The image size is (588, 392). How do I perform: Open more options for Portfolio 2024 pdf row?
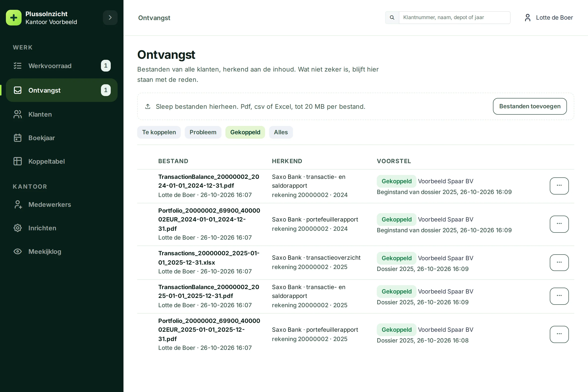coord(559,224)
